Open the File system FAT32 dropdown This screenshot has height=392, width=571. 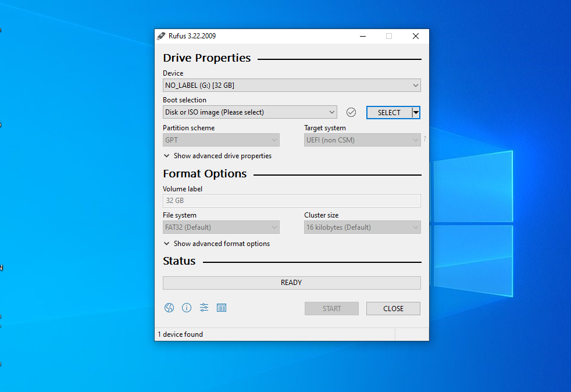221,227
